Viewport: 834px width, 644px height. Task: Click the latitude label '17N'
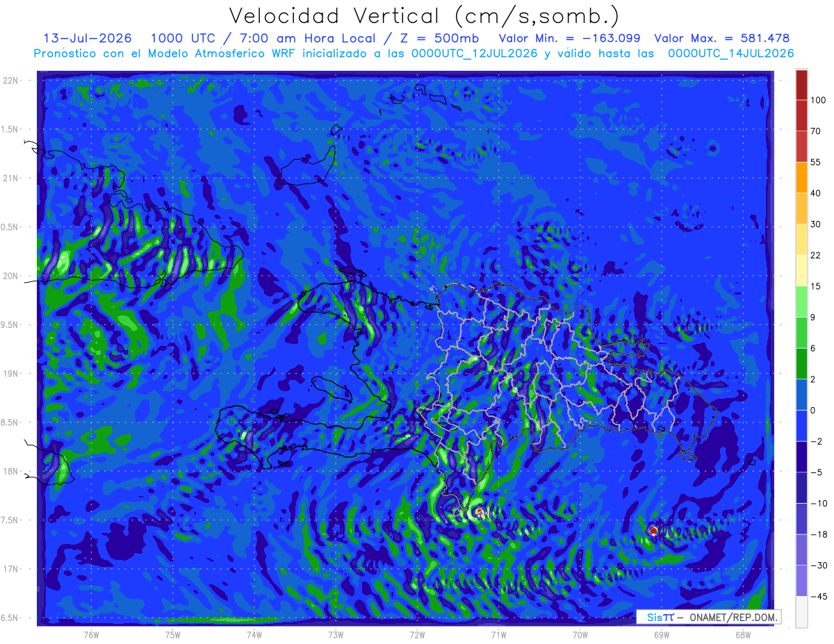(x=10, y=569)
